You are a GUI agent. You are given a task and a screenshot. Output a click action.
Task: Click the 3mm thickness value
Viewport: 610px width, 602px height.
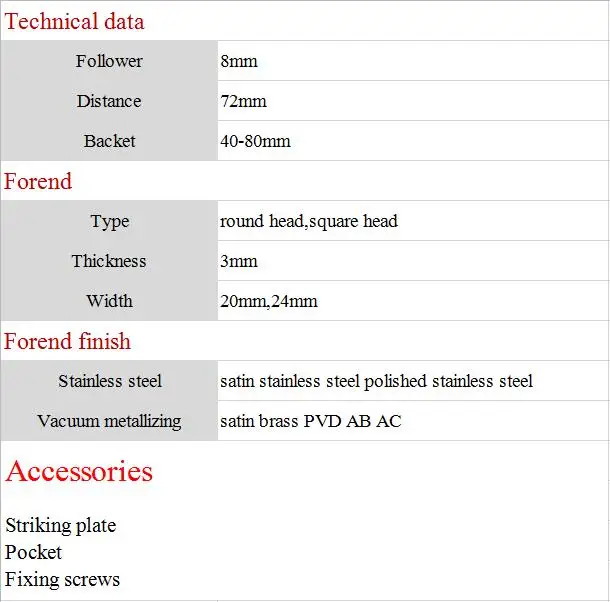pos(238,261)
